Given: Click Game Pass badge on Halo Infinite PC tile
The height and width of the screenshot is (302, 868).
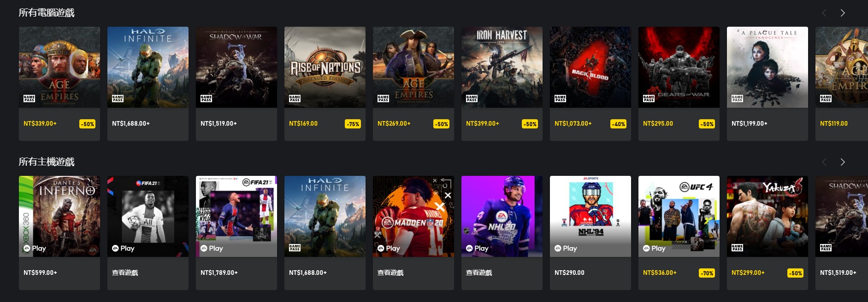Looking at the screenshot, I should (x=118, y=99).
